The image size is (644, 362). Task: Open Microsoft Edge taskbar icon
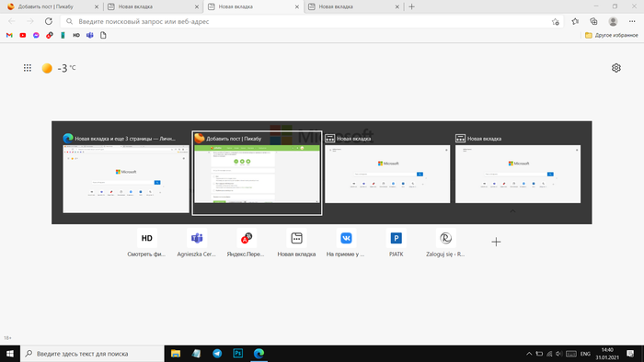(259, 354)
